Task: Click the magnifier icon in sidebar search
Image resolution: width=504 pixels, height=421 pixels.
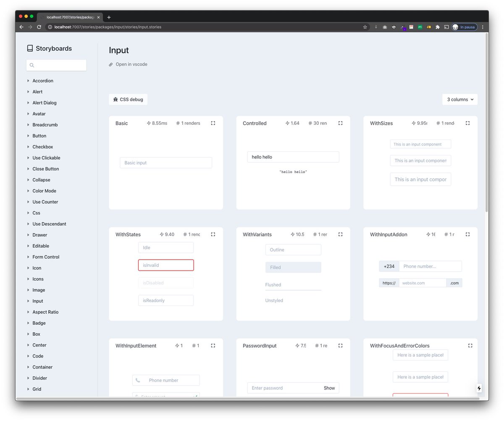Action: click(x=32, y=65)
